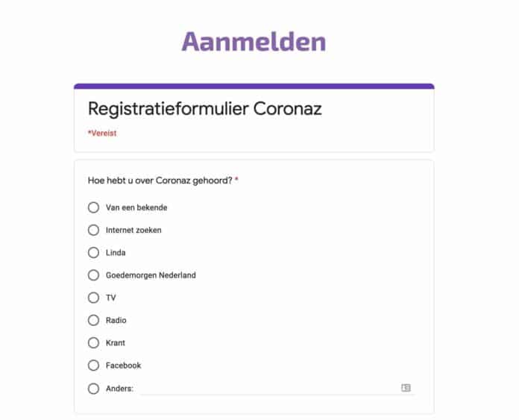The image size is (519, 420).
Task: Select the 'Anders:' radio button
Action: click(x=93, y=388)
